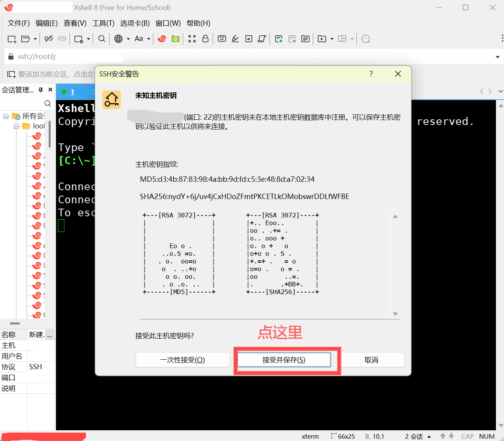
Task: Click the keyboard key-mapping toolbar icon
Action: (222, 39)
